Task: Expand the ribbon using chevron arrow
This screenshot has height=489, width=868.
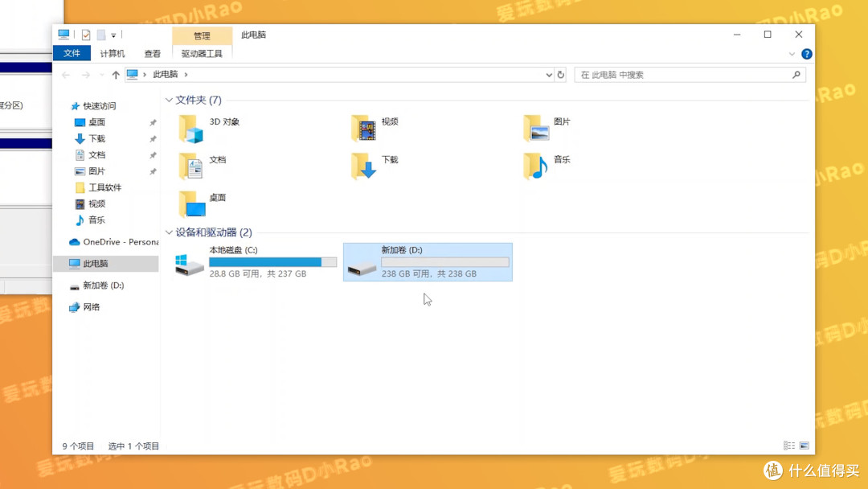Action: click(792, 54)
